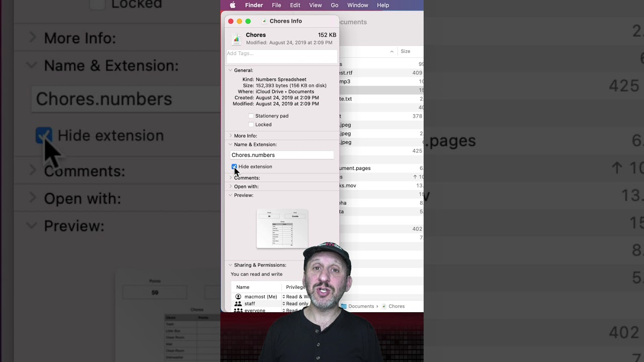The width and height of the screenshot is (644, 362).
Task: Open the staff Read only privilege dropdown
Action: click(x=295, y=304)
